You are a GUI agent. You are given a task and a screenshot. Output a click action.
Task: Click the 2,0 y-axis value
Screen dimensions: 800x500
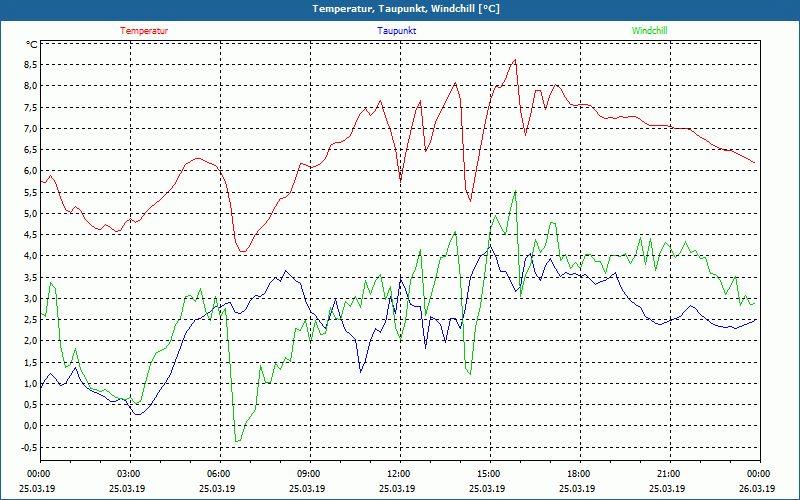31,341
